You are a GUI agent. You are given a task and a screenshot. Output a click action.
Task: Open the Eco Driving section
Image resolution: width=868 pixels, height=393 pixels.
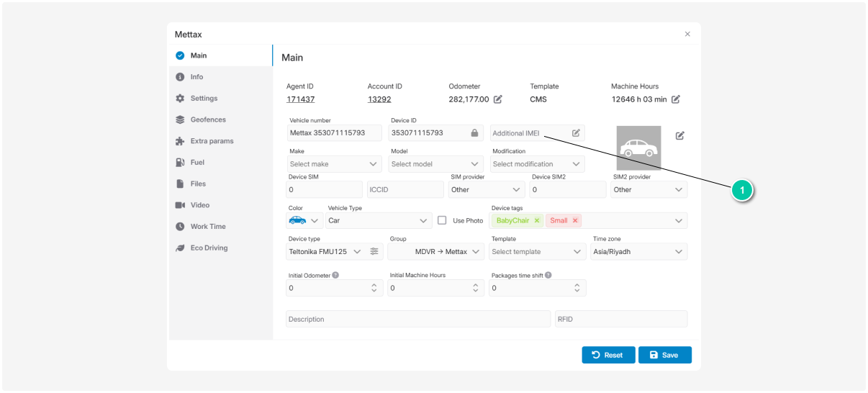[209, 248]
